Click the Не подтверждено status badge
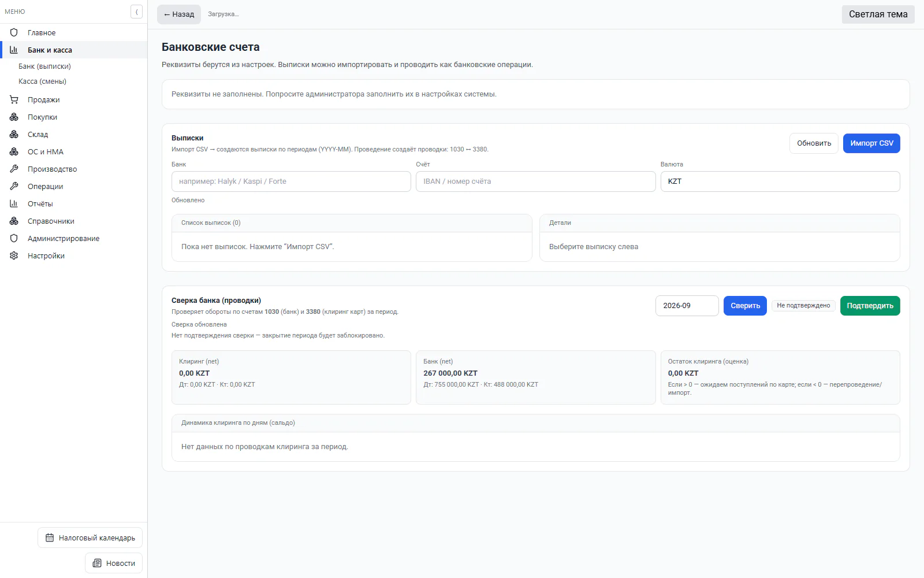Image resolution: width=924 pixels, height=578 pixels. point(803,306)
